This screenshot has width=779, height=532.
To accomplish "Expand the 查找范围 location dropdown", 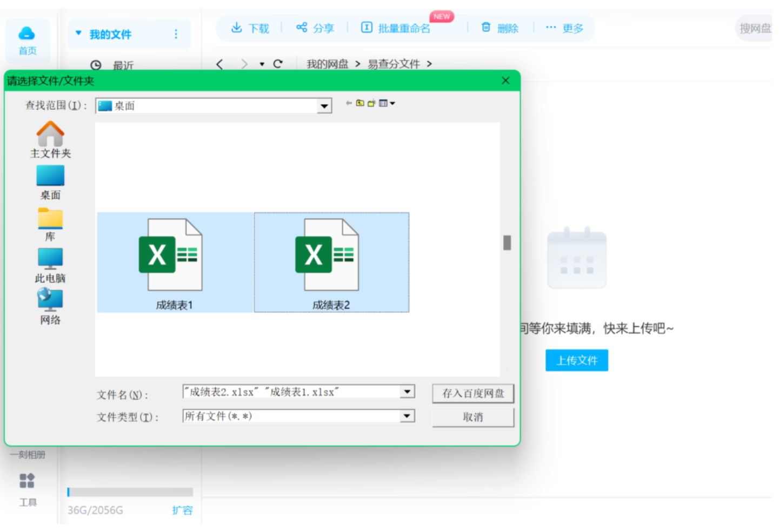I will click(x=324, y=106).
